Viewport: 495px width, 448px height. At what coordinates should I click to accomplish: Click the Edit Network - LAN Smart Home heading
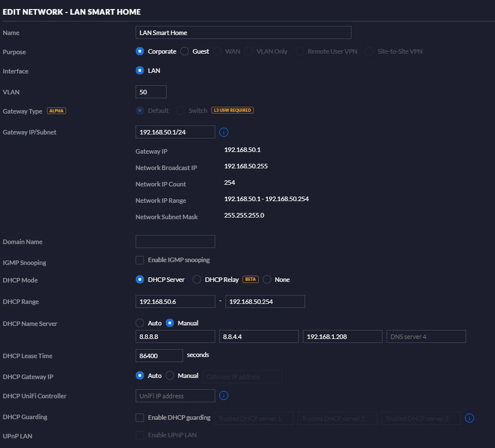coord(72,12)
